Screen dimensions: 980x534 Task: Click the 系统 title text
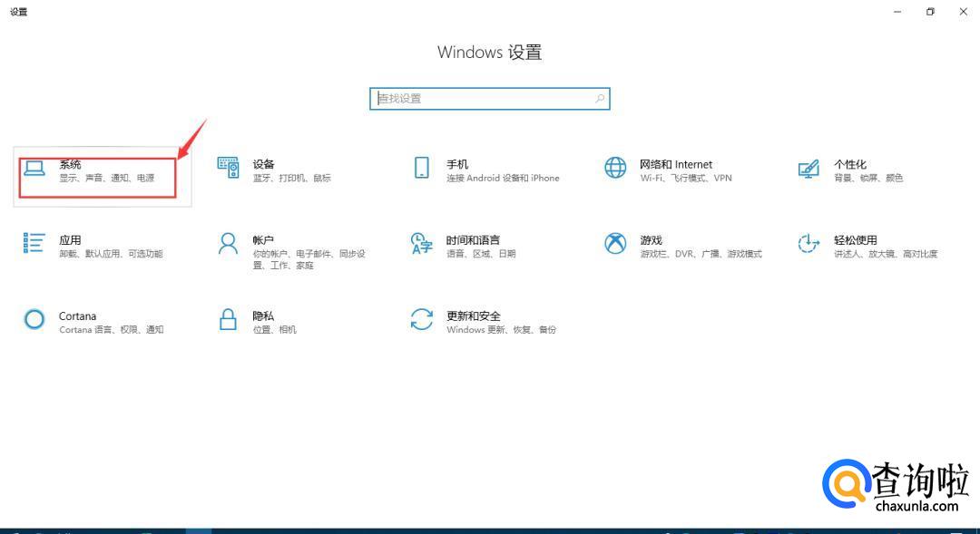tap(70, 164)
